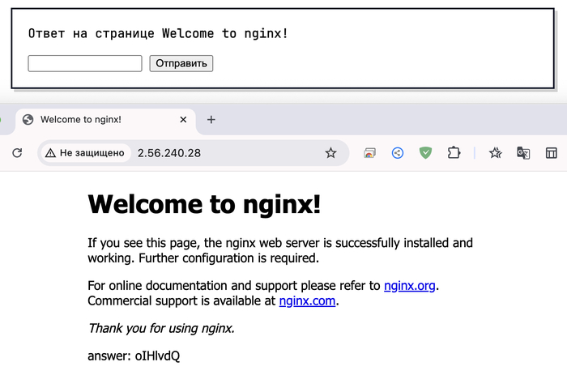Open a new tab with plus button
The width and height of the screenshot is (567, 392).
click(211, 119)
